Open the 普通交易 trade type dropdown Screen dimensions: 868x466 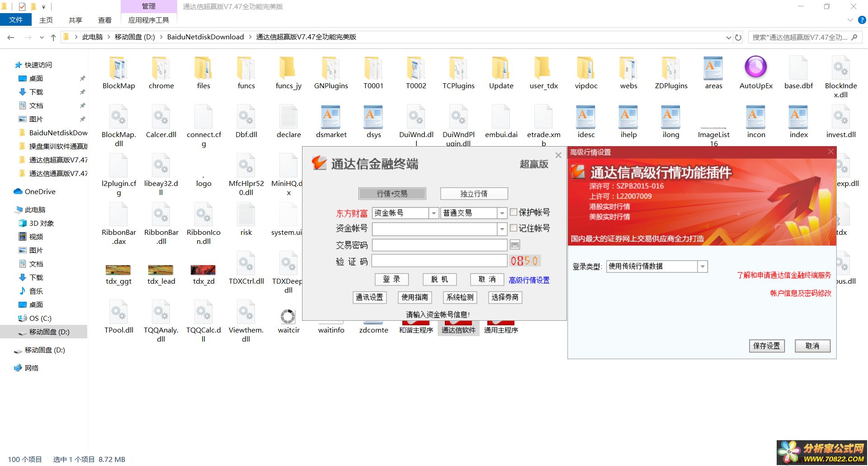pyautogui.click(x=502, y=213)
